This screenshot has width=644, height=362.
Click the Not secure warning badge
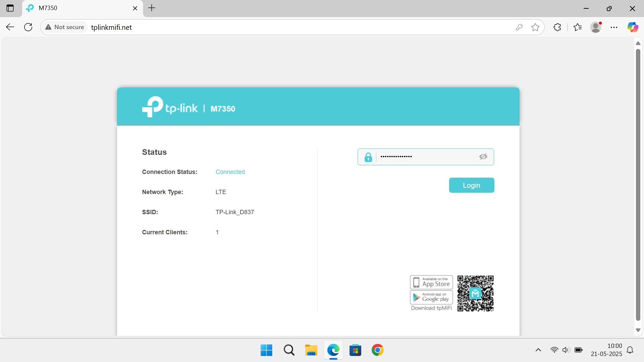pos(65,27)
